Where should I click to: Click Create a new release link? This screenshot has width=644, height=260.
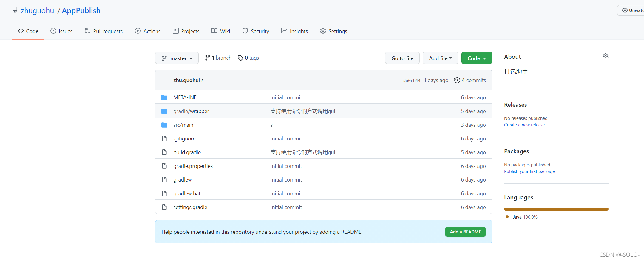[524, 125]
